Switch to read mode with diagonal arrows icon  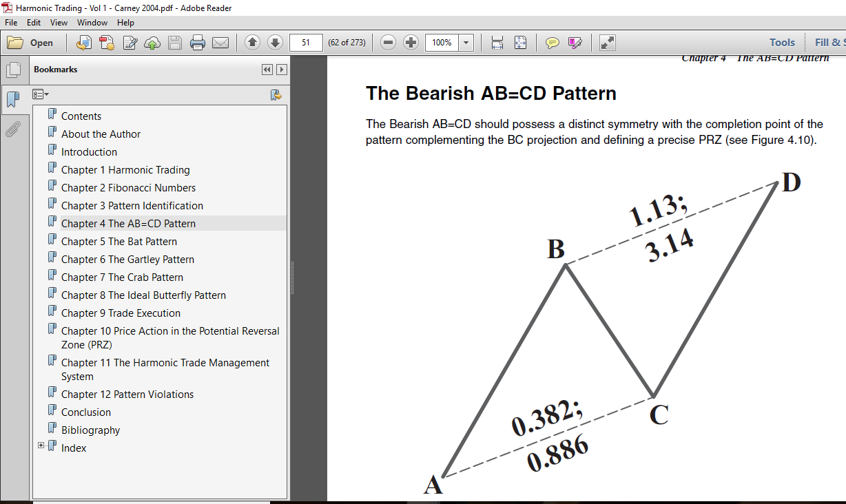click(607, 43)
